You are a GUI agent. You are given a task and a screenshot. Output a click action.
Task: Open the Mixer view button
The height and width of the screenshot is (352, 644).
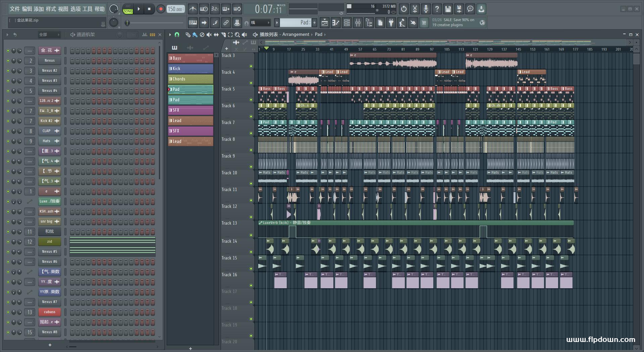click(358, 23)
